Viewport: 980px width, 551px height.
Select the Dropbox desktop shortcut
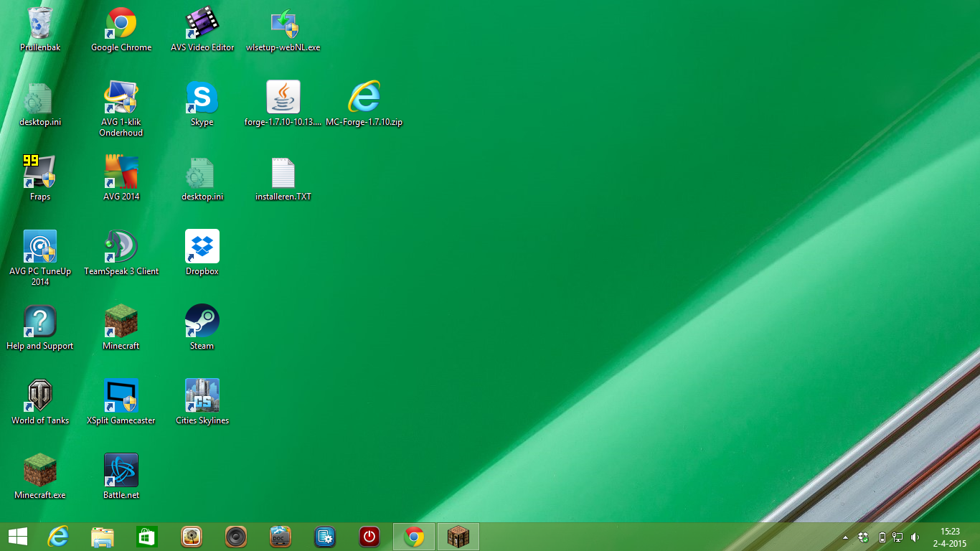click(x=202, y=253)
